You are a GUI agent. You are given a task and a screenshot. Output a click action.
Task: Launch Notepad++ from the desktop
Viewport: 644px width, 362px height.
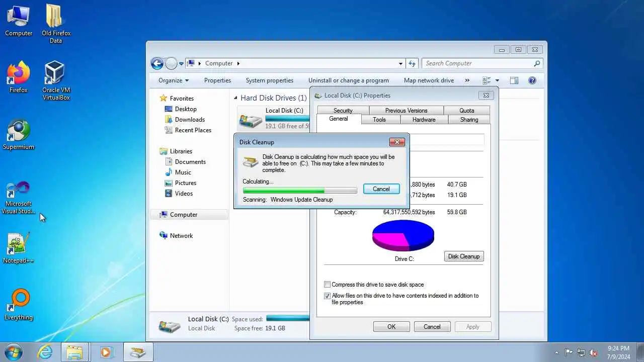click(19, 248)
